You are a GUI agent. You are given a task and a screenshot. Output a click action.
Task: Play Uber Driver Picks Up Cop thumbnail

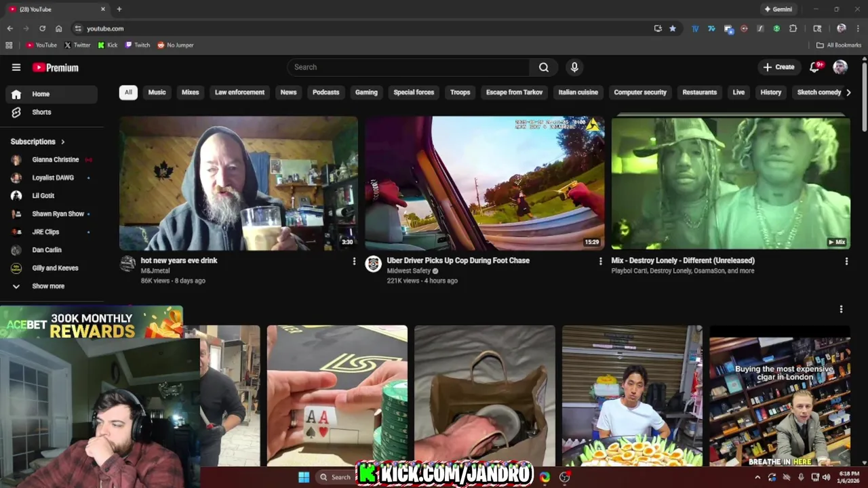(x=484, y=183)
